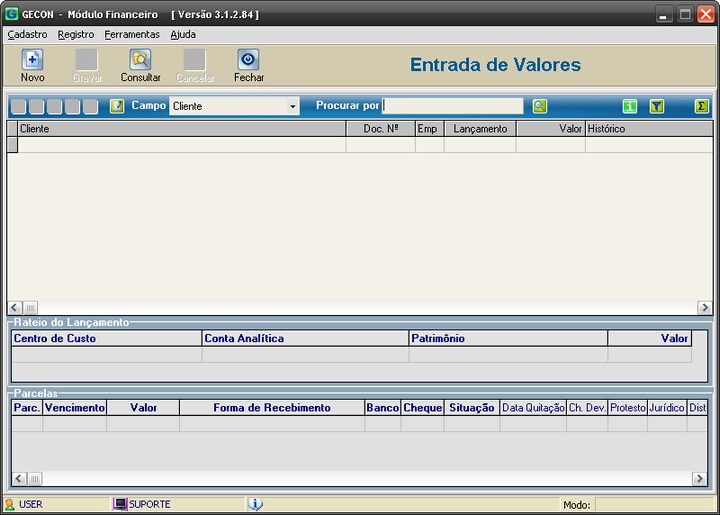The width and height of the screenshot is (720, 515).
Task: Click the SUPORTE computer icon in status bar
Action: click(120, 504)
